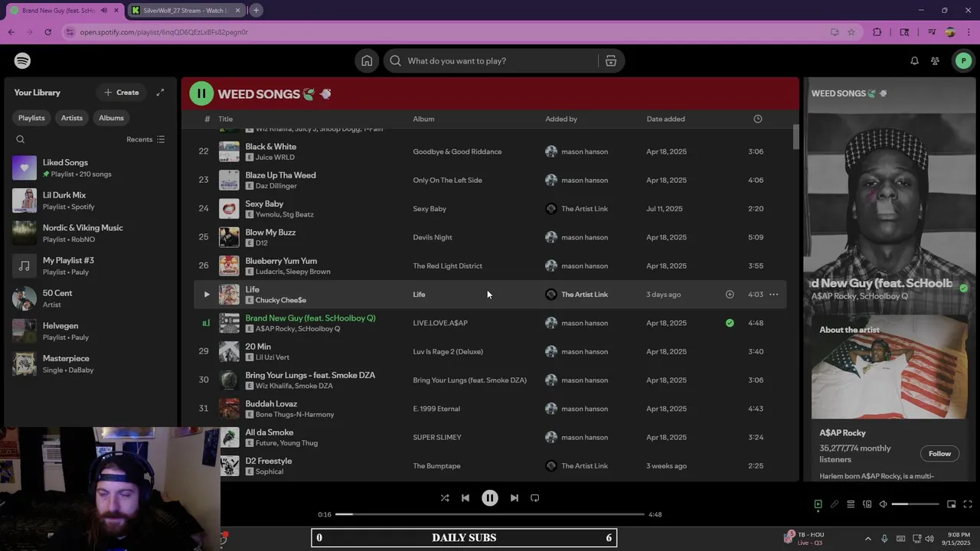
Task: Open Helvegen playlist in library
Action: click(90, 331)
